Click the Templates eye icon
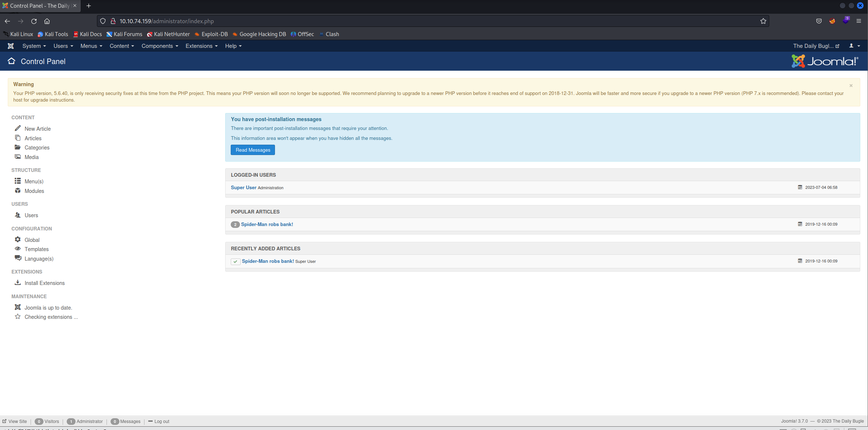The height and width of the screenshot is (430, 868). point(18,249)
